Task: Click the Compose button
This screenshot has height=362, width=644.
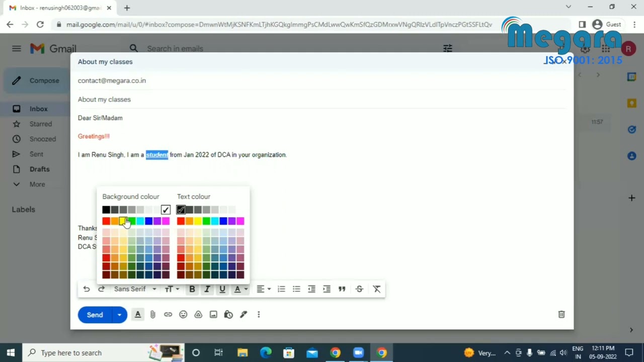Action: (x=37, y=80)
